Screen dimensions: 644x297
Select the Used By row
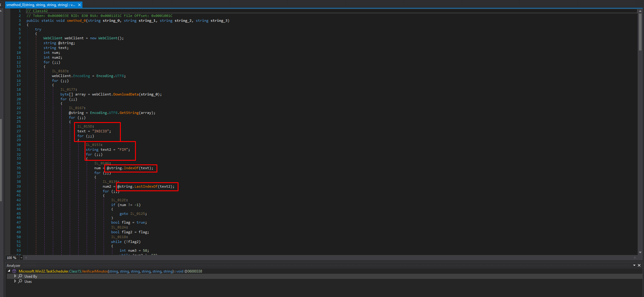point(324,276)
